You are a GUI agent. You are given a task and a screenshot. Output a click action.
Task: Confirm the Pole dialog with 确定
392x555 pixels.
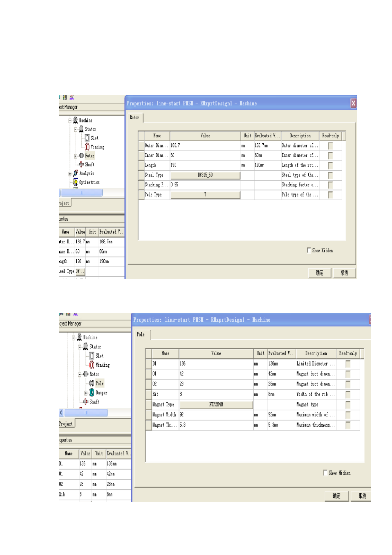tap(336, 496)
